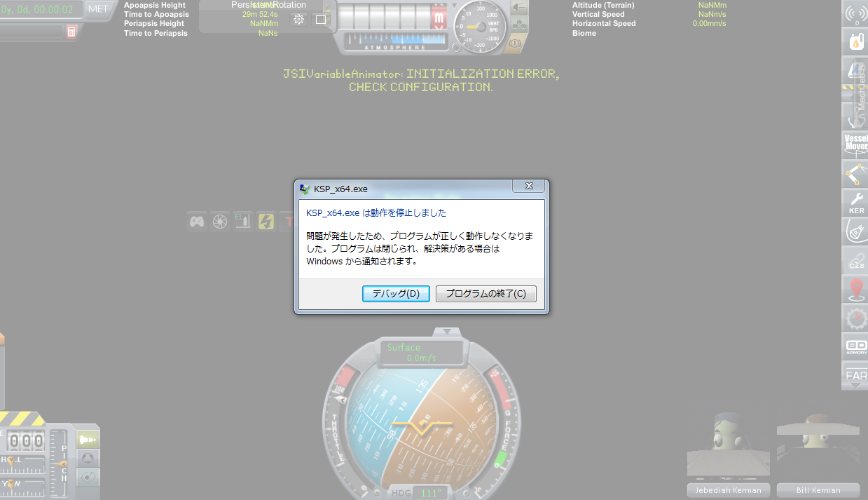The width and height of the screenshot is (868, 500).
Task: Switch to staging mode rocket icon
Action: 88,440
